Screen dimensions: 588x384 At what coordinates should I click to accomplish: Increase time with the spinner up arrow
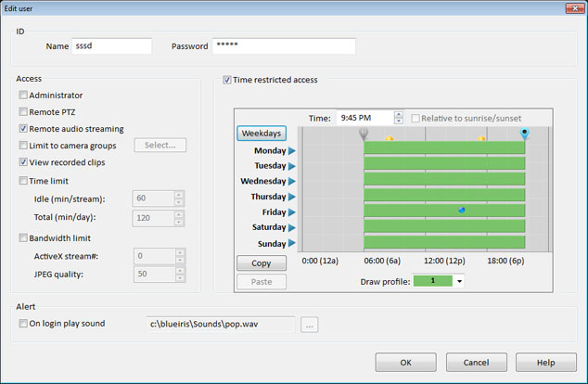pos(399,115)
